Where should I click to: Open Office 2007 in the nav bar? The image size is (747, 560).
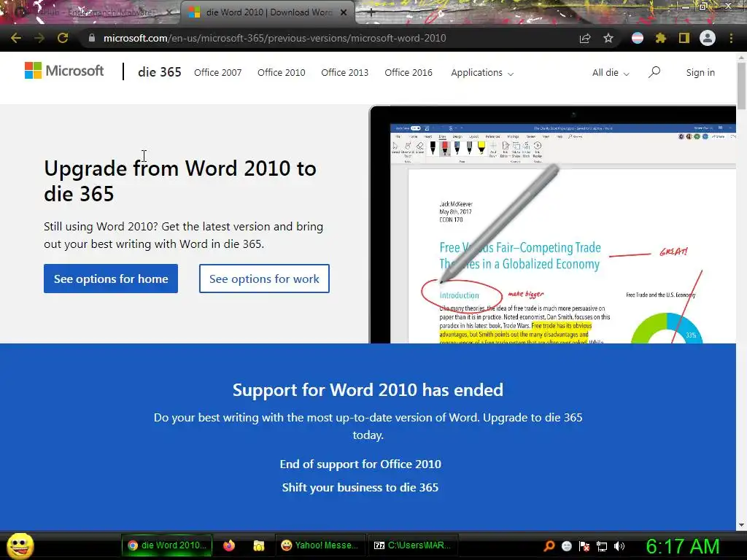[x=217, y=72]
